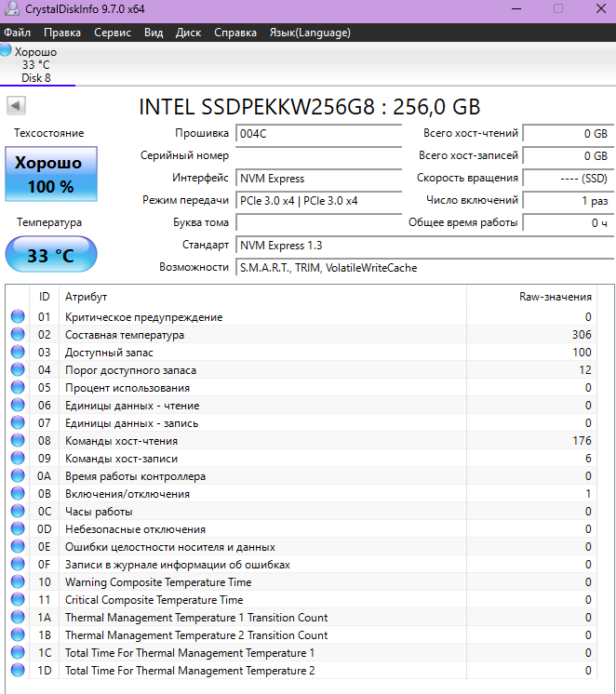Click status orb beside Составная температура
Viewport: 616px width, 694px height.
18,335
